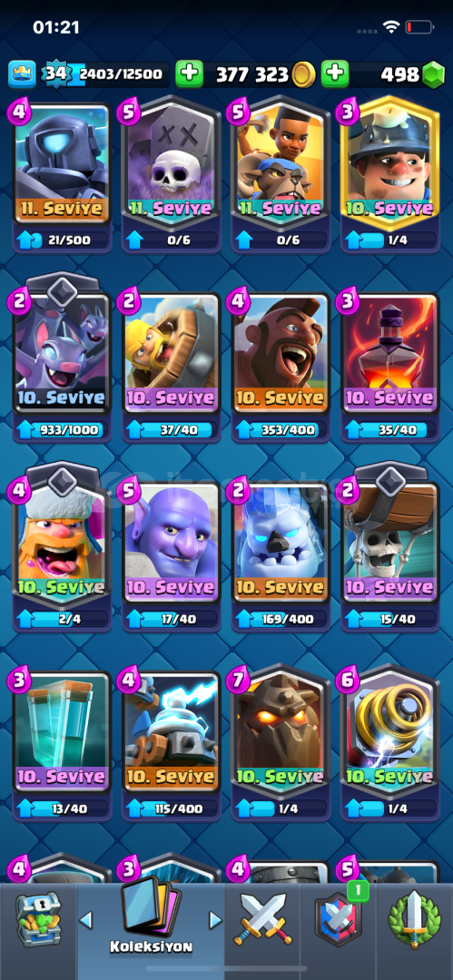This screenshot has height=980, width=453.
Task: Select the Hog Rider card
Action: [x=281, y=365]
